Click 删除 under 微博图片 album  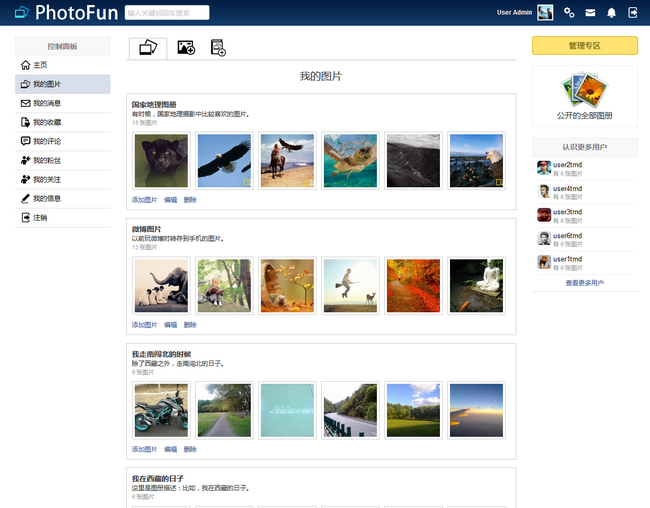(190, 325)
